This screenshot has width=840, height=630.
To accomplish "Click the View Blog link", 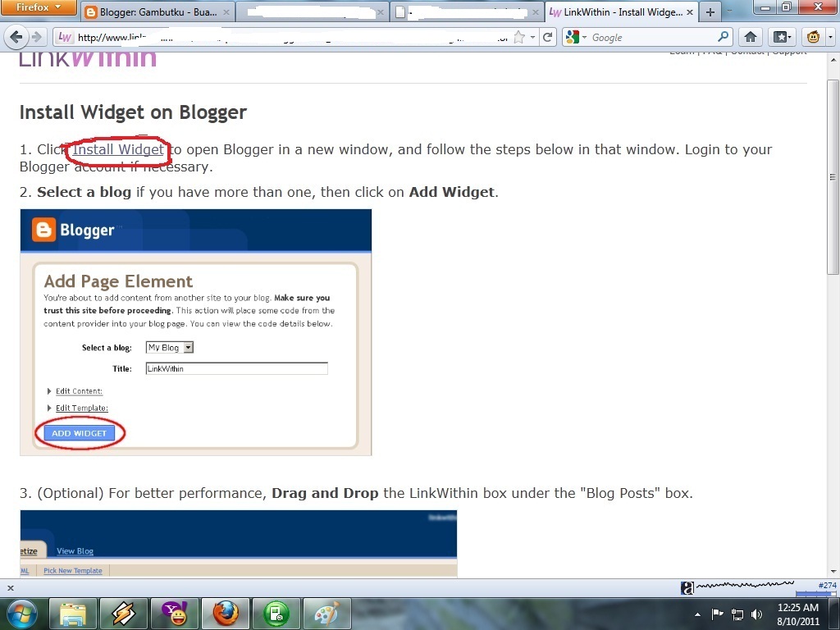I will coord(75,550).
